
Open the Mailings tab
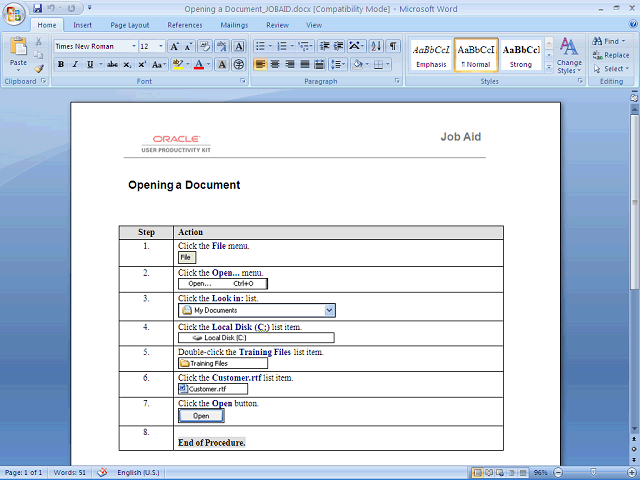point(234,25)
